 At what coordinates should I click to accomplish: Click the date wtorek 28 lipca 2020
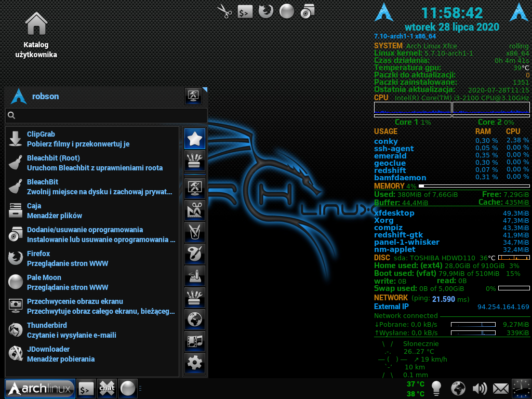coord(452,27)
